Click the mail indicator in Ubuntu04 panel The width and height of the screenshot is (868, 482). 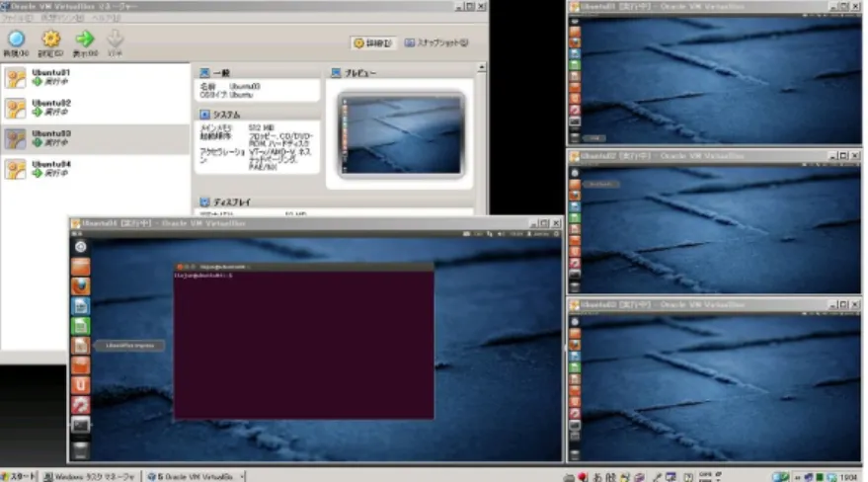point(466,234)
